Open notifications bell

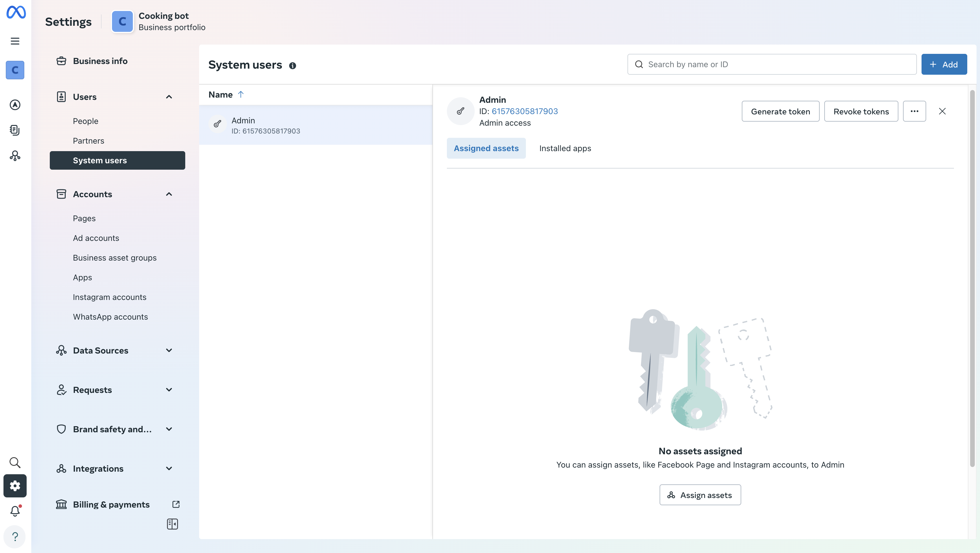click(x=15, y=511)
